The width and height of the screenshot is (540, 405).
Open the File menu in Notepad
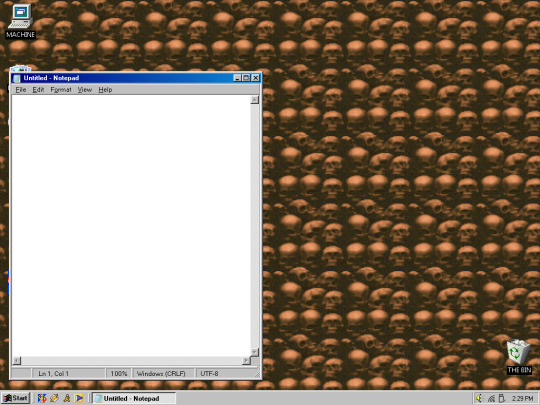coord(21,90)
